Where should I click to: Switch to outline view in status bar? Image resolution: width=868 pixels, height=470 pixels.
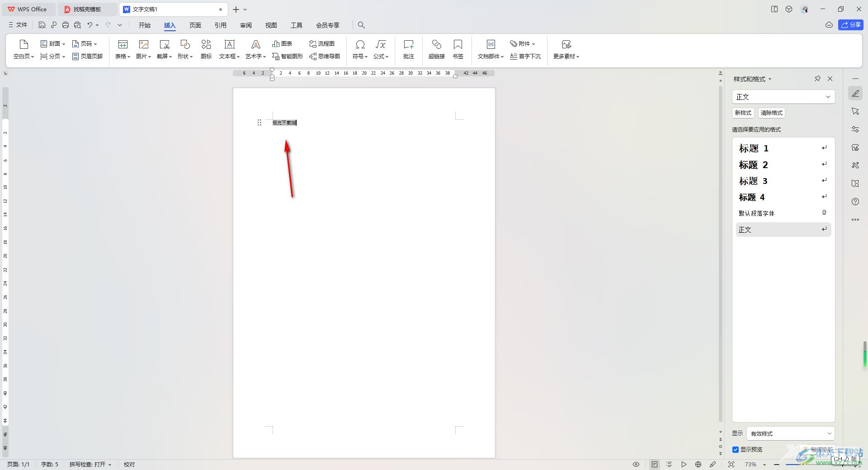click(669, 465)
